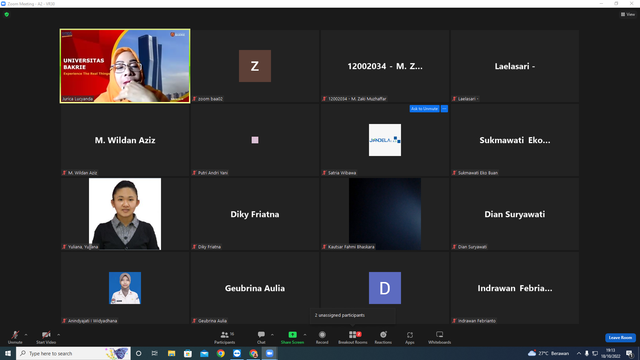Click the "12002034 - M. Z..." name tile
The width and height of the screenshot is (640, 360).
385,66
